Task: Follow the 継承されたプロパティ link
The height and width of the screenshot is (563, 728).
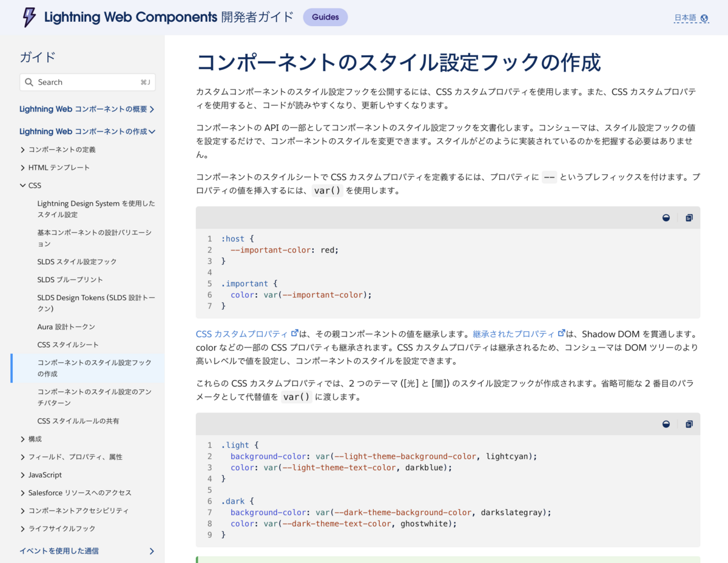Action: click(514, 334)
